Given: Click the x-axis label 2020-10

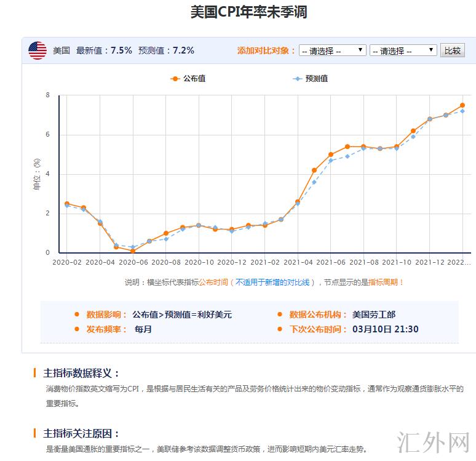Looking at the screenshot, I should pyautogui.click(x=199, y=262).
